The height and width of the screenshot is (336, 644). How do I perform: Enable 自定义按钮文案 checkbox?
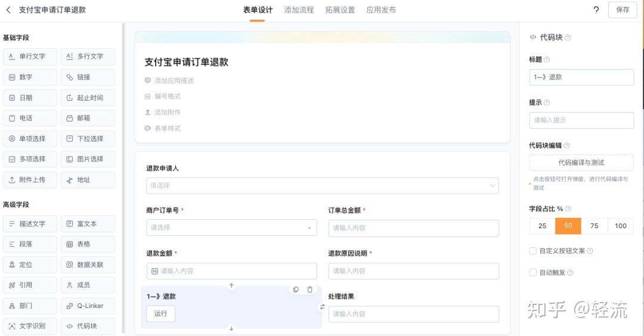(x=533, y=251)
